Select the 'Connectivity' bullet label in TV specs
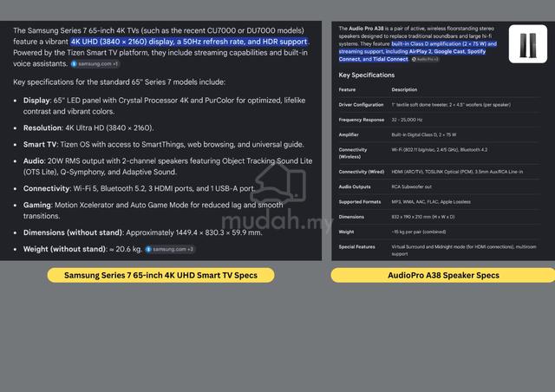 point(46,188)
